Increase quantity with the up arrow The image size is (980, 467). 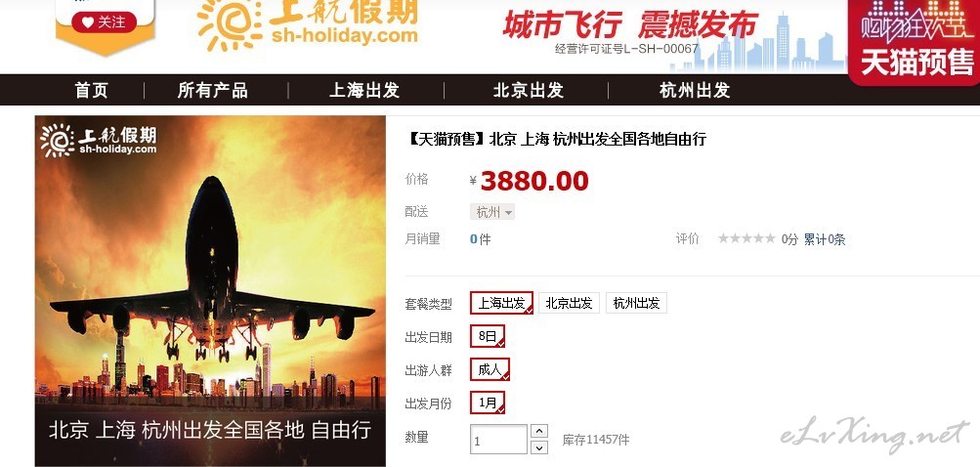click(538, 432)
